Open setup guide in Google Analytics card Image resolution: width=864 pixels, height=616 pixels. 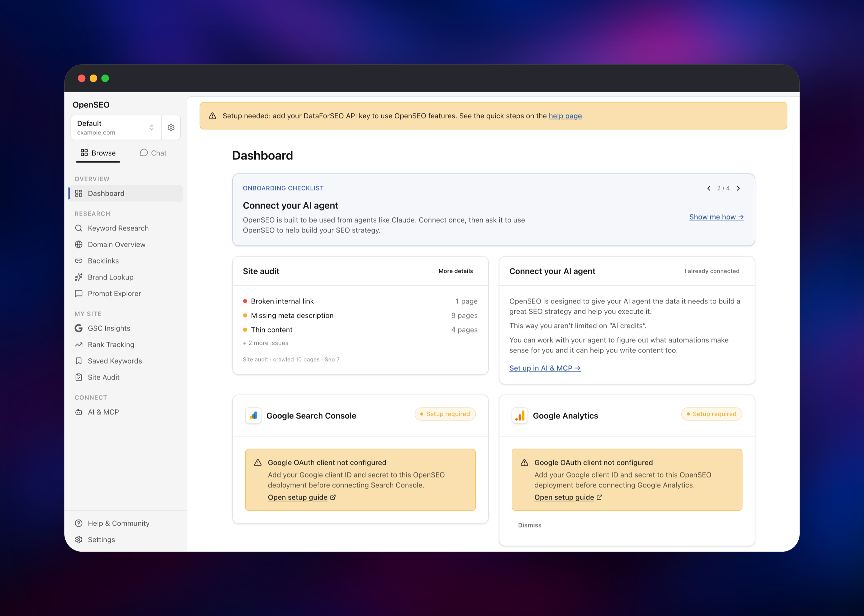click(x=564, y=497)
